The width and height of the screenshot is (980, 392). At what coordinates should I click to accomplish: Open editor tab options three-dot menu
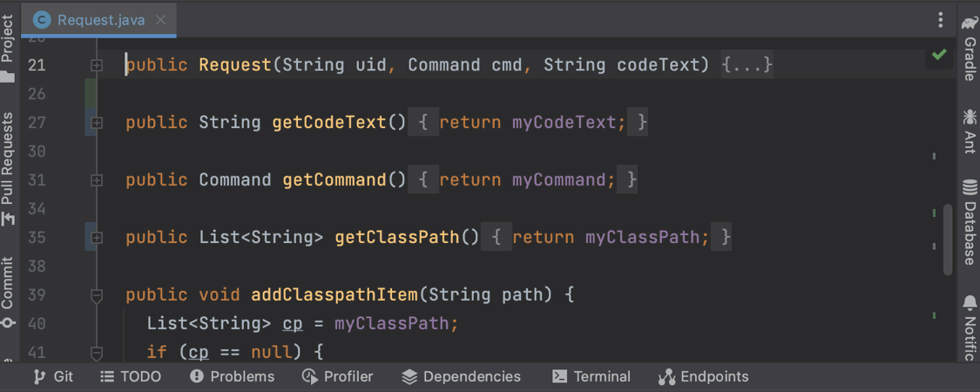pos(940,20)
